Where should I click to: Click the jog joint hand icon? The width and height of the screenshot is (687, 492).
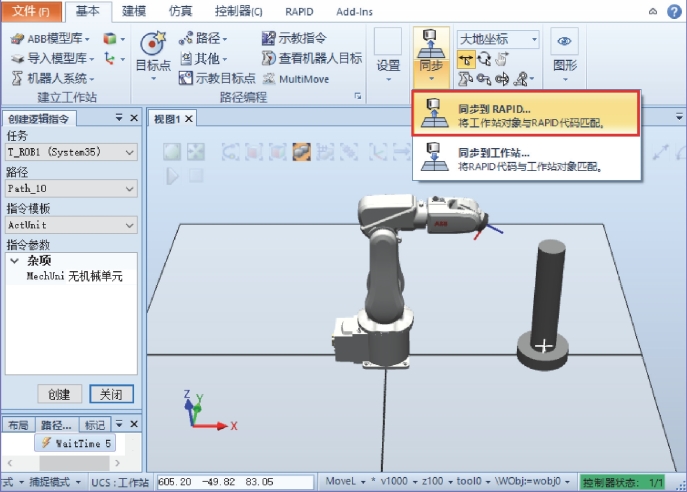tap(502, 59)
